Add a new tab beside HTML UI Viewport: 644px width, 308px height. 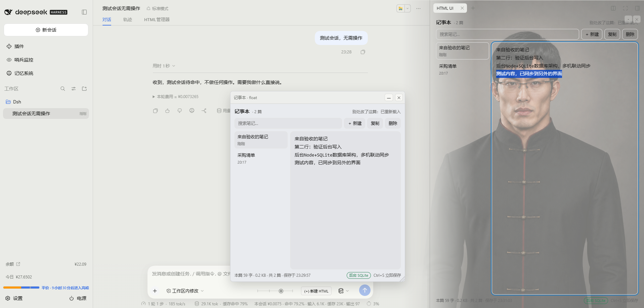473,8
